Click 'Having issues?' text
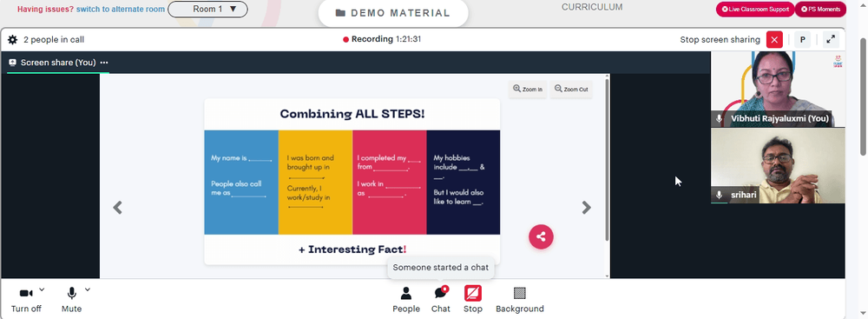Image resolution: width=868 pixels, height=319 pixels. pyautogui.click(x=45, y=9)
